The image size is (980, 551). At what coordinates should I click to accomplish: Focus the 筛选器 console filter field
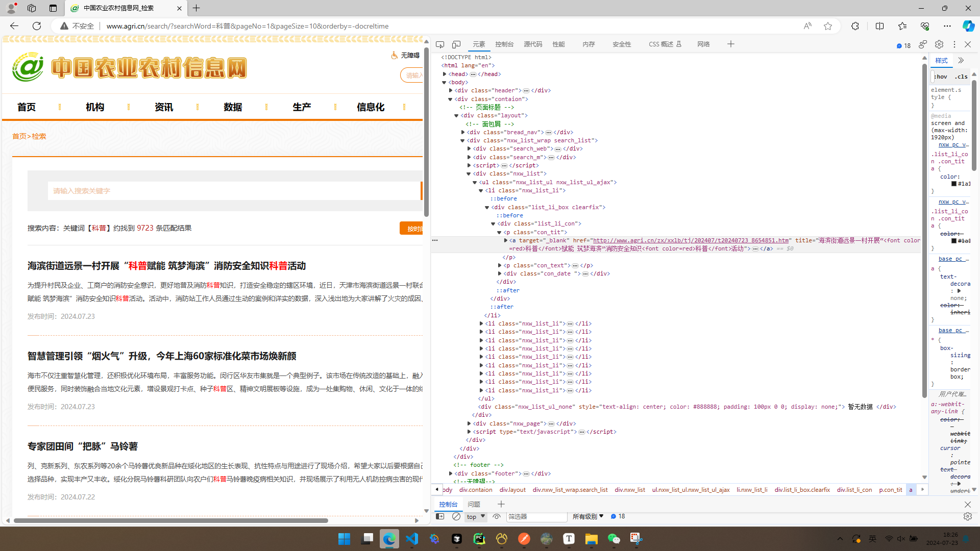pyautogui.click(x=536, y=516)
